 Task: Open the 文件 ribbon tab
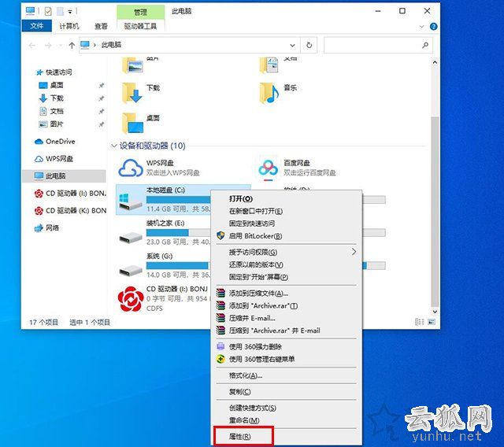(x=37, y=26)
